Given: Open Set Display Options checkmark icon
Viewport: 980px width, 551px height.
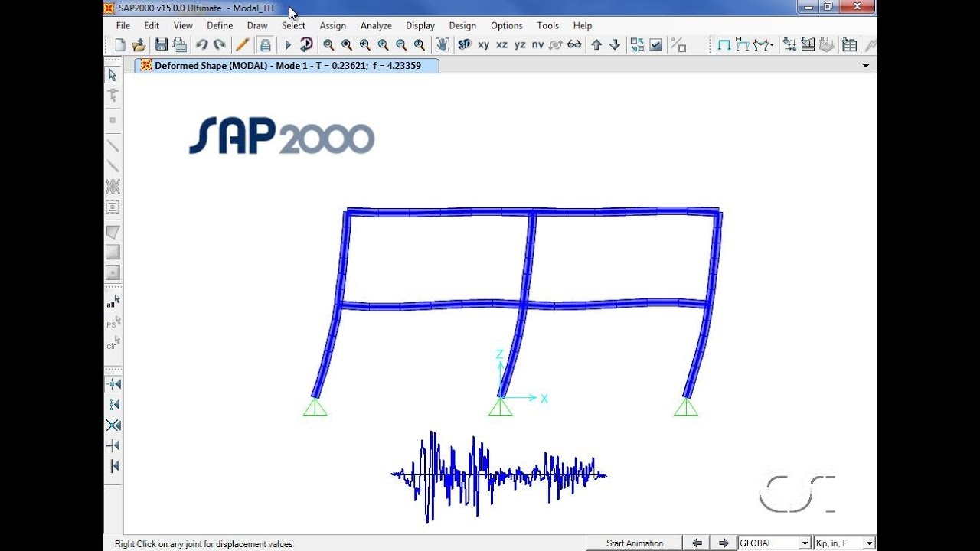Looking at the screenshot, I should click(x=656, y=45).
